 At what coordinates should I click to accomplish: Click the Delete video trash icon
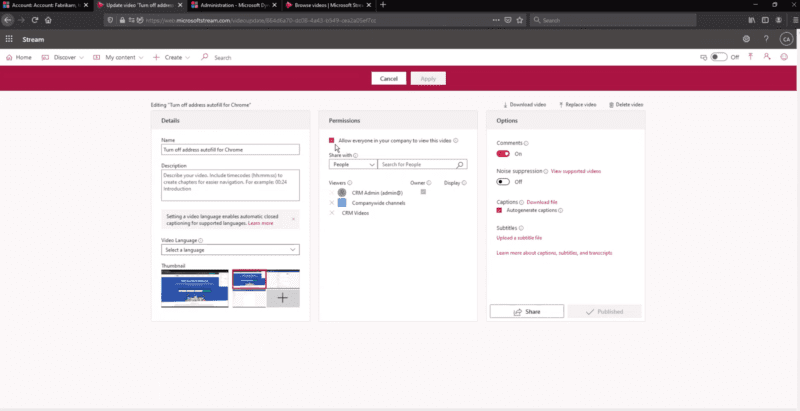pyautogui.click(x=611, y=104)
